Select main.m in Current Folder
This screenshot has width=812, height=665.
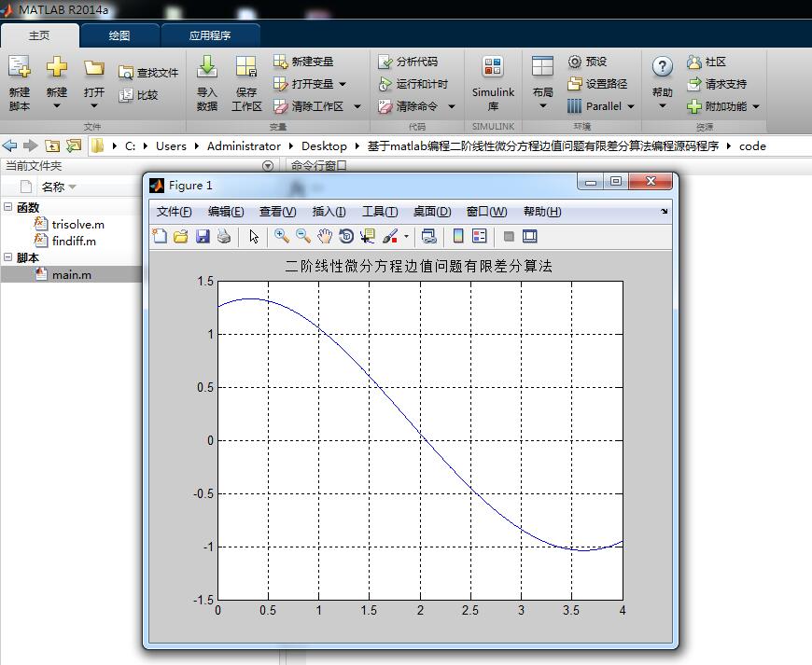72,275
